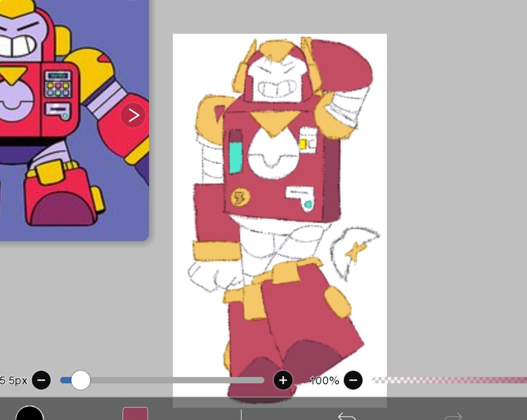Go to the next reference image with the red arrow
Screen dimensions: 527x420
click(x=133, y=115)
